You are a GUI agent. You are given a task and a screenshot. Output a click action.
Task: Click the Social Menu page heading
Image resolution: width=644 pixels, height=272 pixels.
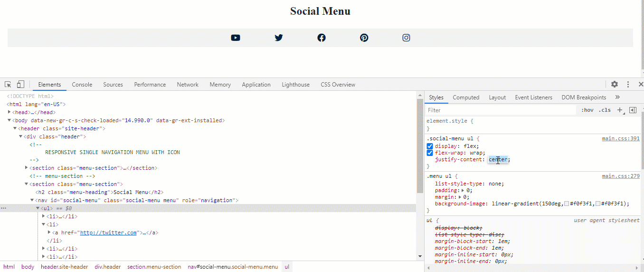320,11
